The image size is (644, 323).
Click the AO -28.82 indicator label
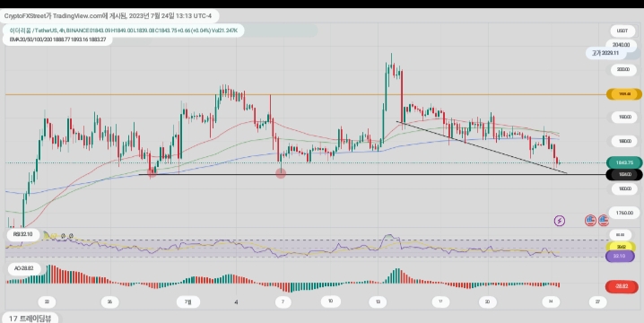tap(24, 268)
